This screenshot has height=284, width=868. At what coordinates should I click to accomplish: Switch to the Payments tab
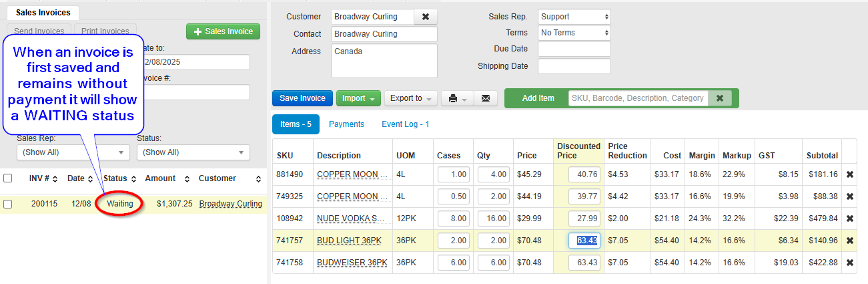coord(347,124)
